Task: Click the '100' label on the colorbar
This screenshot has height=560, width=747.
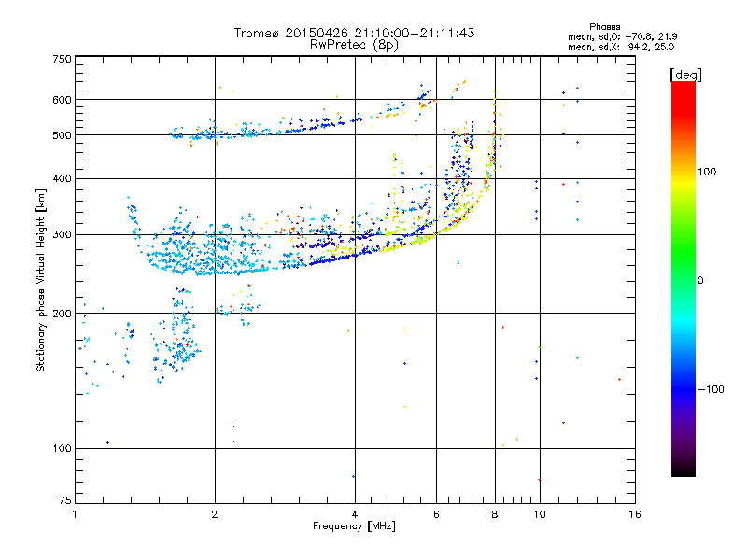Action: (x=707, y=172)
